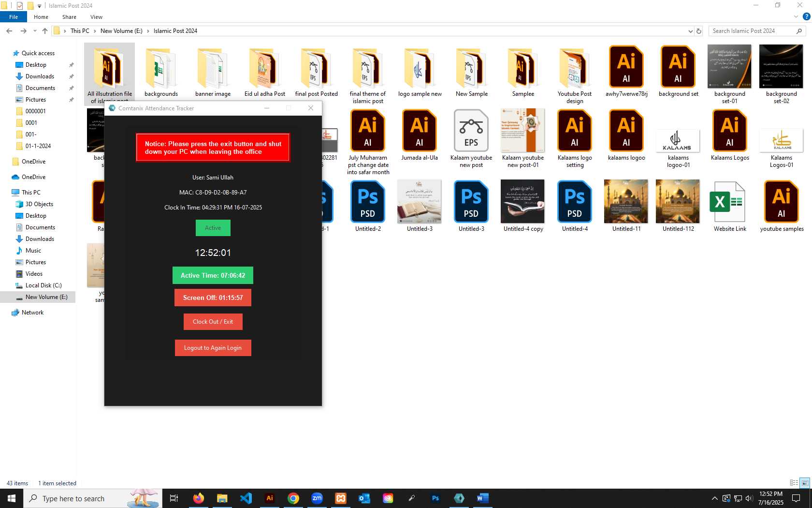Select Kalaams logo setting Illustrator file
The width and height of the screenshot is (812, 508).
point(575,139)
